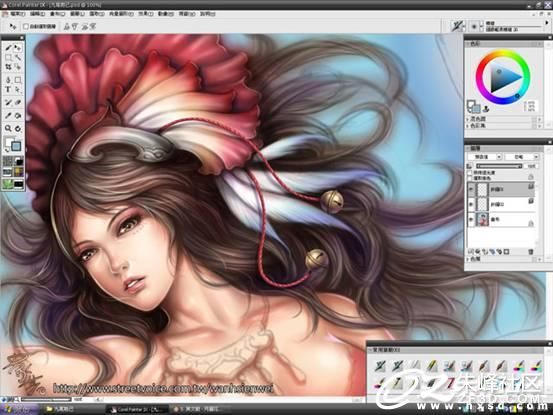Hide the middle layer using its eye icon
553x415 pixels.
pyautogui.click(x=471, y=205)
